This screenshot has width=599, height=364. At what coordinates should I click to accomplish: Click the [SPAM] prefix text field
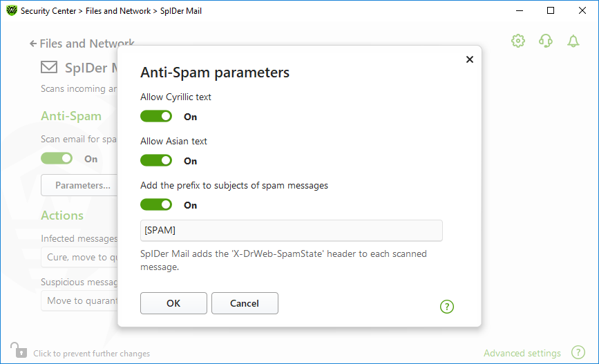click(291, 230)
